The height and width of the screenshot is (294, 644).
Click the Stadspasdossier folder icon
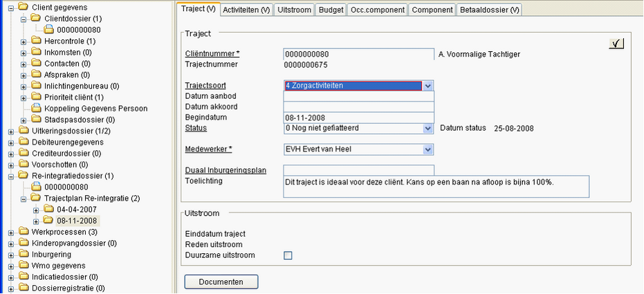(37, 120)
